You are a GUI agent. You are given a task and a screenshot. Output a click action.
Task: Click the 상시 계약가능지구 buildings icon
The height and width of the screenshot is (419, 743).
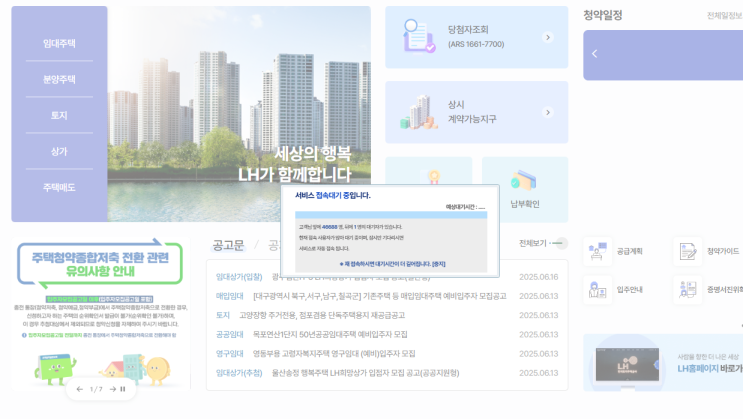(x=419, y=112)
